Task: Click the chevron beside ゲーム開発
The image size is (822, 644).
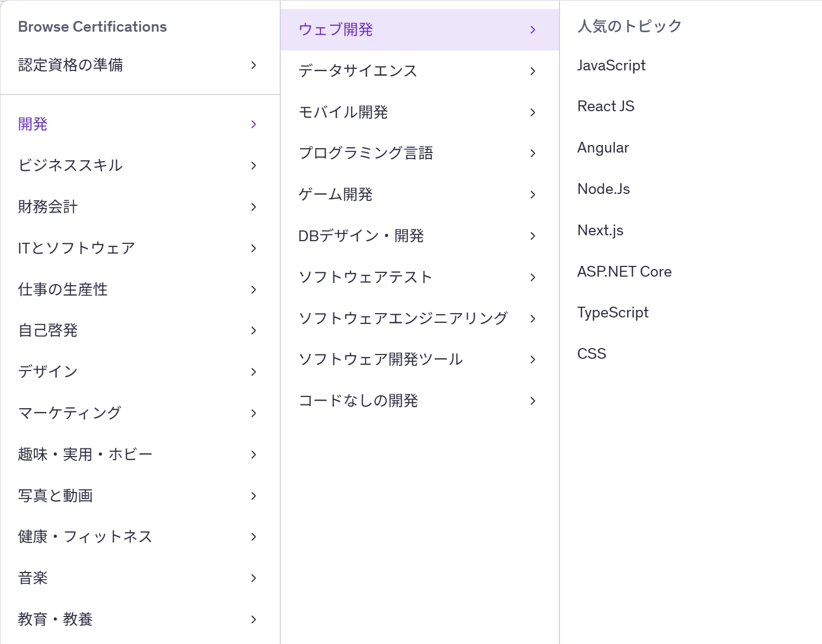Action: (x=533, y=194)
